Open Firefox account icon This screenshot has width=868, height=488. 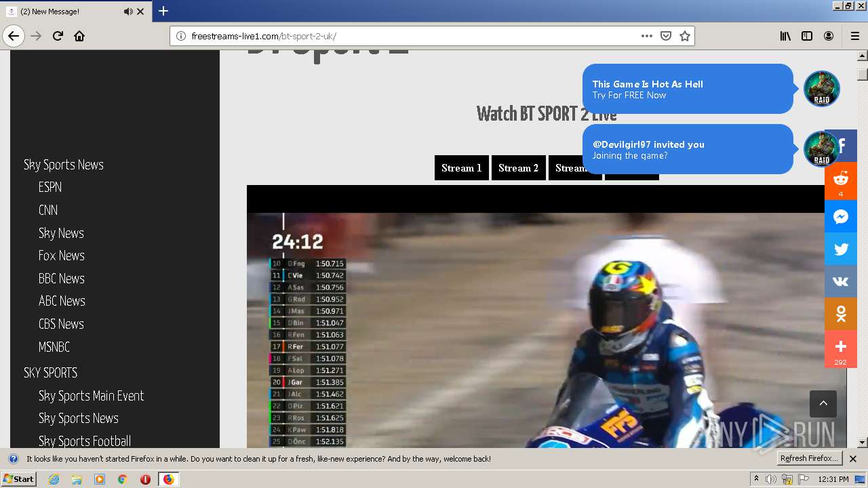pos(829,36)
